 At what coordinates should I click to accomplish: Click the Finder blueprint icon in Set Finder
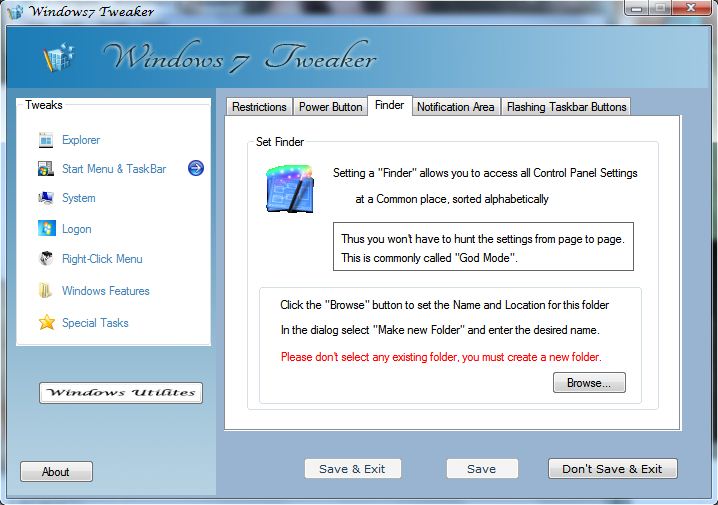[x=290, y=189]
